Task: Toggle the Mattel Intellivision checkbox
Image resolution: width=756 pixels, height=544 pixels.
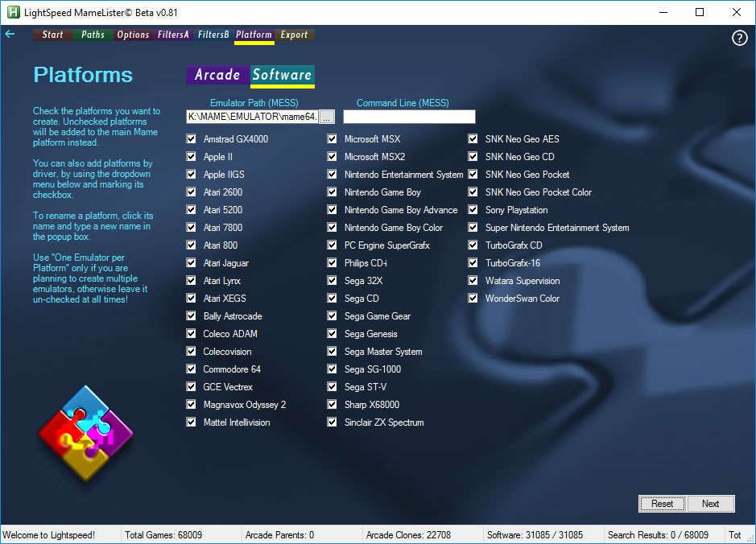Action: point(191,422)
